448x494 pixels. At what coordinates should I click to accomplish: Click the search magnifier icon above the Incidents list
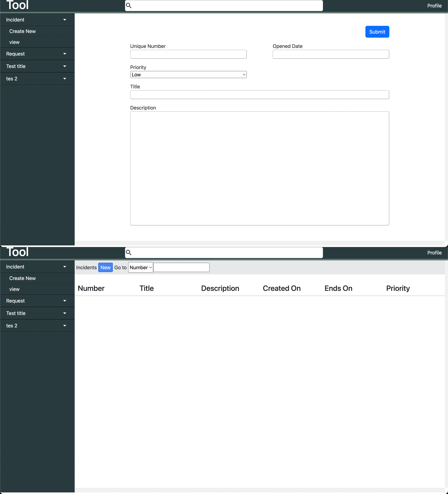(x=129, y=252)
